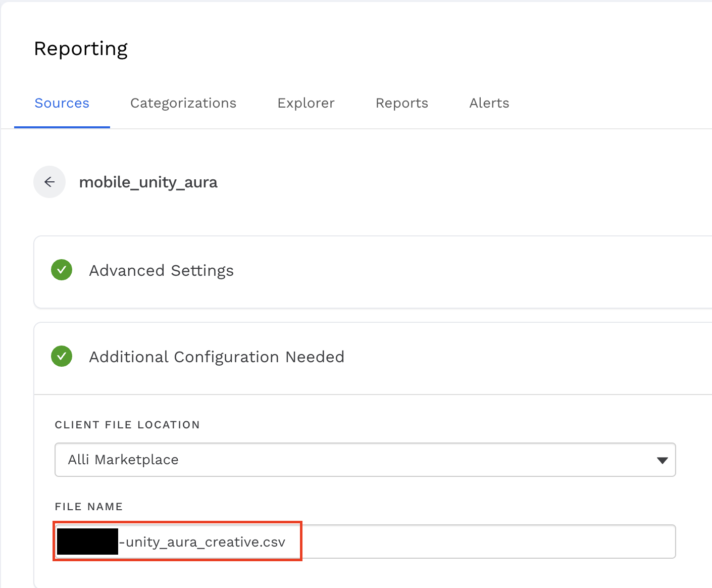Open the Explorer tab
This screenshot has height=588, width=712.
pyautogui.click(x=306, y=103)
